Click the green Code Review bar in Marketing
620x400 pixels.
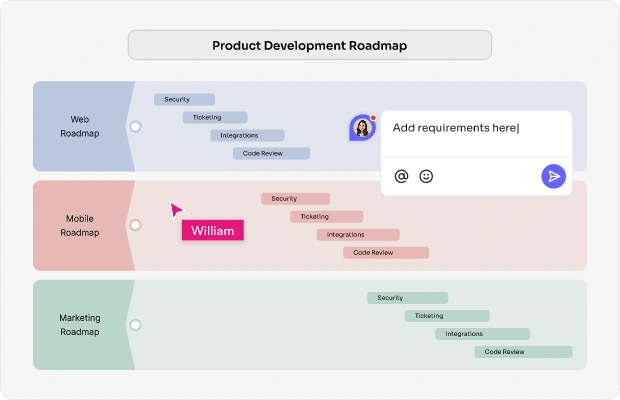524,352
